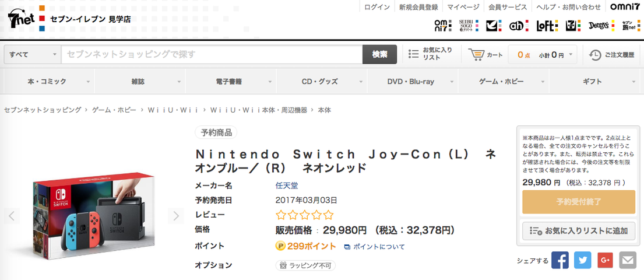644x280 pixels.
Task: Click お気に入りリストに追加 button
Action: 578,231
